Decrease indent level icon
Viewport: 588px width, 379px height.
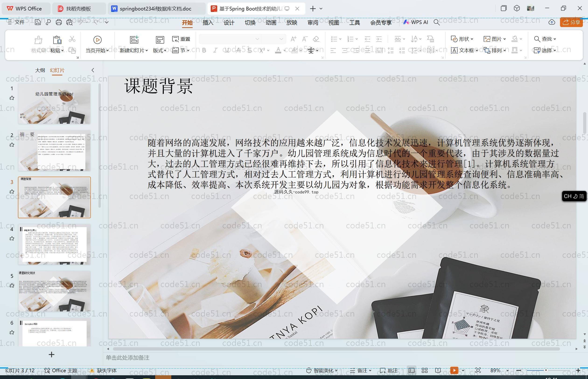coord(367,39)
